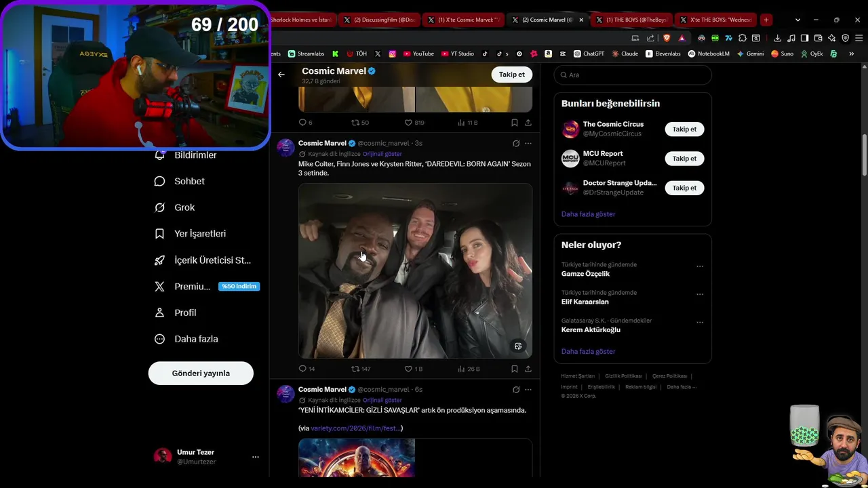This screenshot has height=488, width=868.
Task: Switch to DiscussingFilm browser tab
Action: [380, 20]
